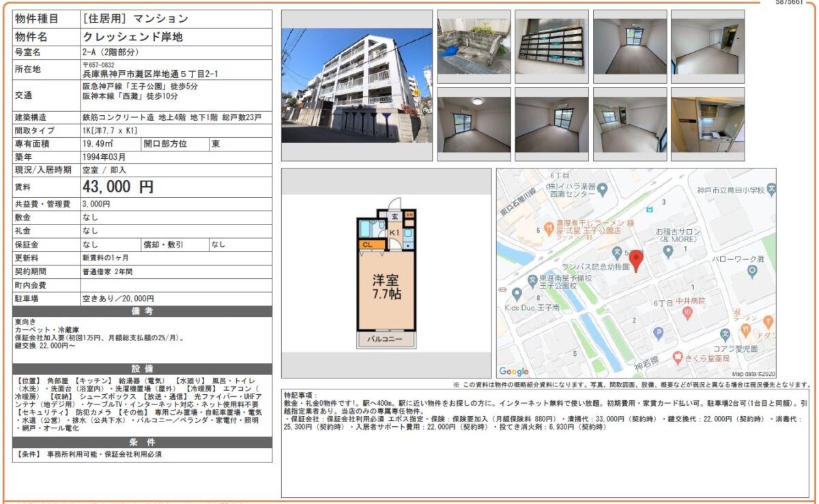The image size is (819, 504).
Task: Click the 洋室 7.7帖 floor plan image
Action: pyautogui.click(x=386, y=280)
